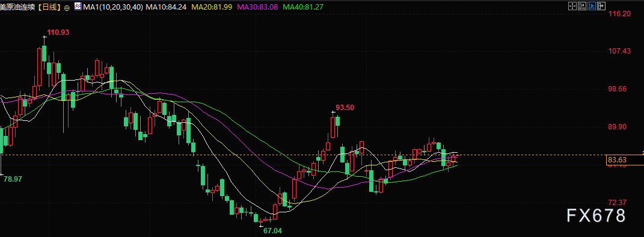Viewport: 644px width, 237px height.
Task: Select the 日线 period label
Action: click(x=49, y=7)
